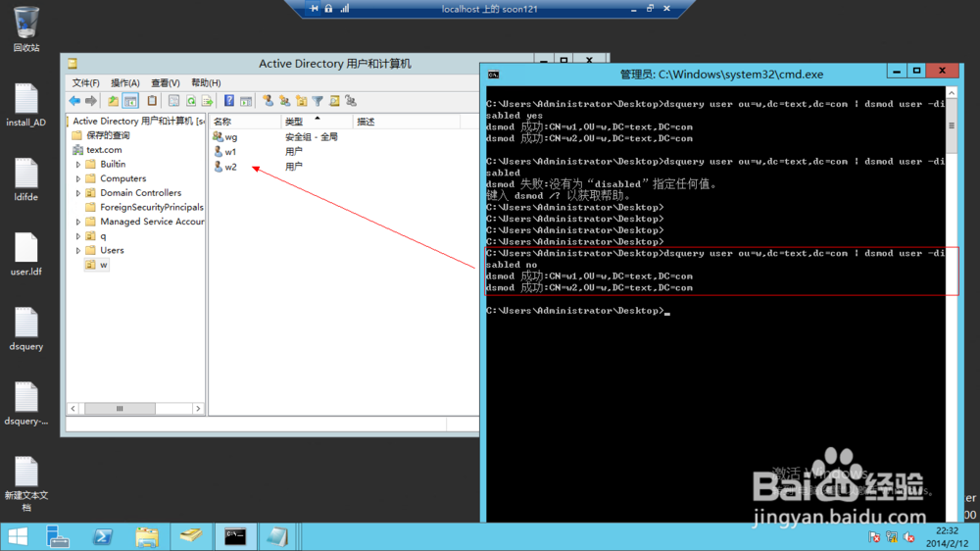Create a new organizational unit via toolbar icon
Viewport: 980px width, 551px height.
[302, 101]
